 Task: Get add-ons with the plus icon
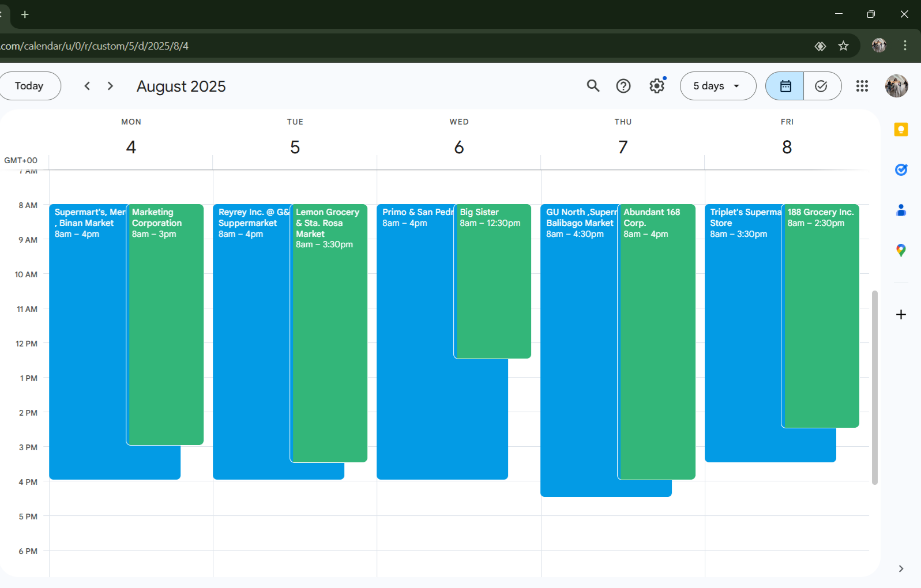coord(901,314)
